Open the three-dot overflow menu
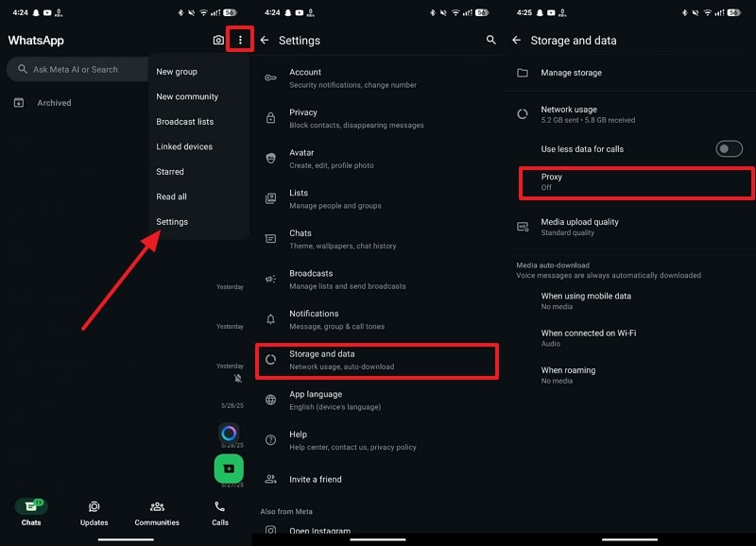756x546 pixels. pyautogui.click(x=240, y=41)
